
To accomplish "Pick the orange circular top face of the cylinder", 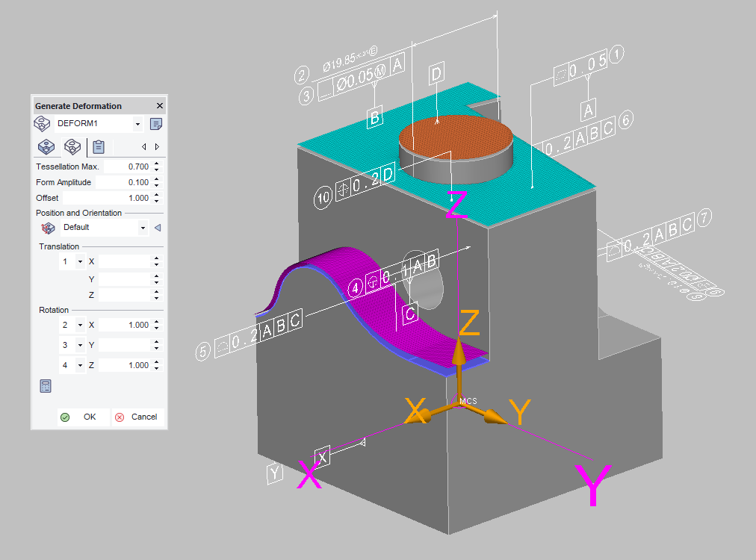I will (x=456, y=136).
